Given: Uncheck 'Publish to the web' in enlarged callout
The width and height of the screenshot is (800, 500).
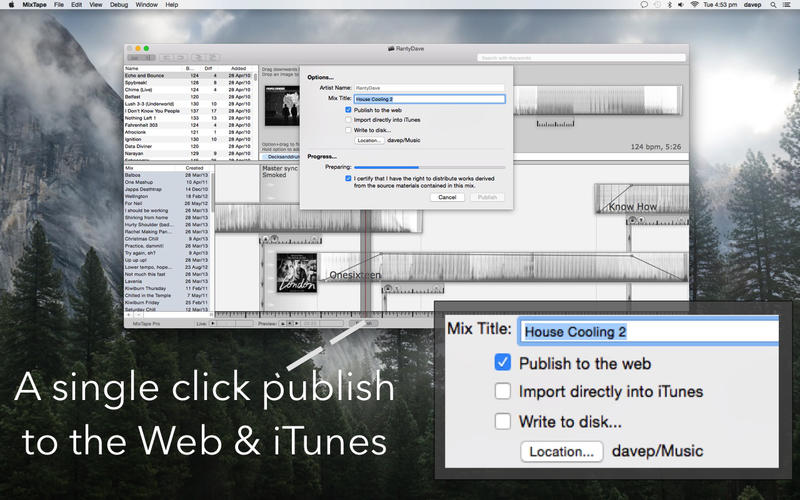Looking at the screenshot, I should (503, 363).
